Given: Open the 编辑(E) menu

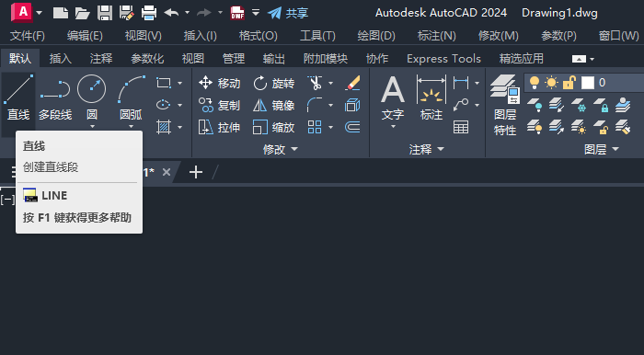Looking at the screenshot, I should 85,36.
